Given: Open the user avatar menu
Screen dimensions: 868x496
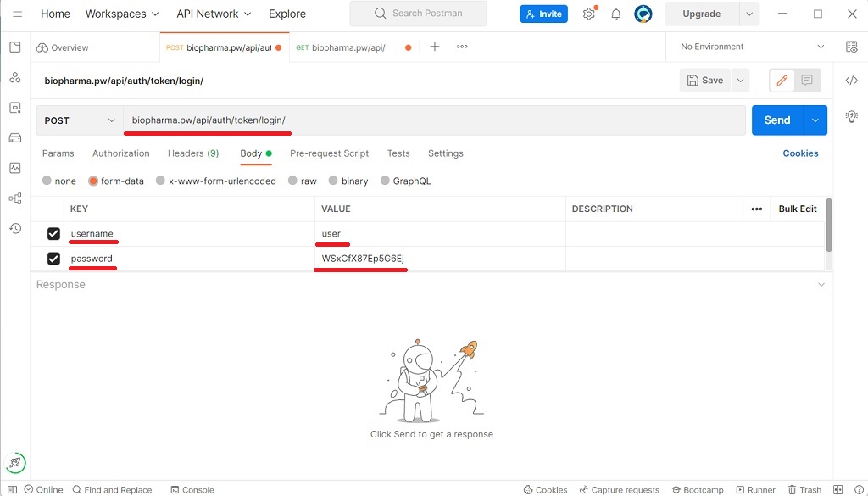Looking at the screenshot, I should [643, 14].
